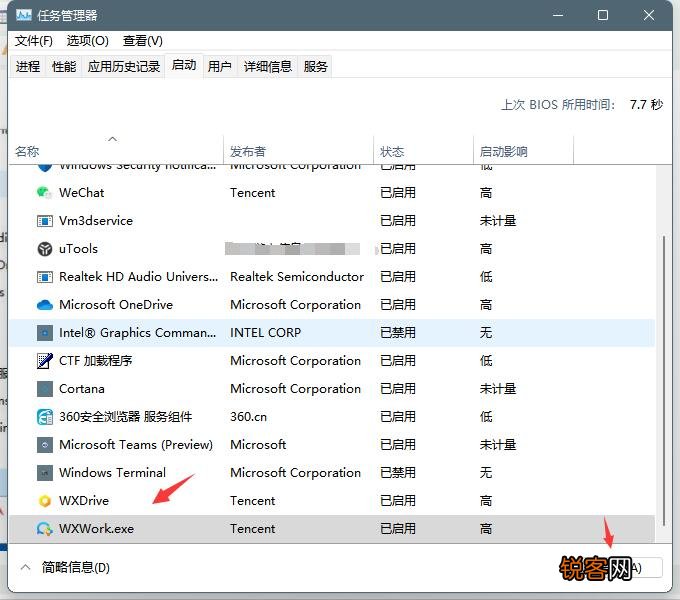The width and height of the screenshot is (680, 600).
Task: Select the WXWork.exe row name
Action: pyautogui.click(x=96, y=529)
